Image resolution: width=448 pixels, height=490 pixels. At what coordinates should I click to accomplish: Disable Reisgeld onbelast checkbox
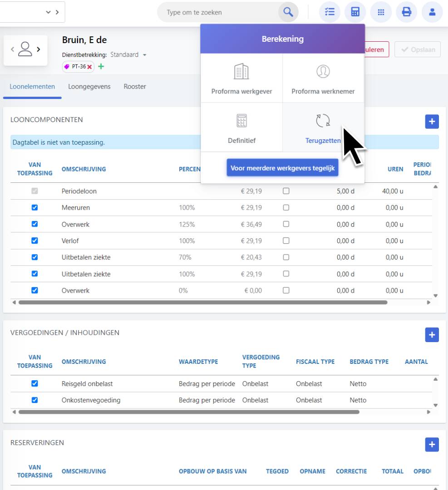34,384
